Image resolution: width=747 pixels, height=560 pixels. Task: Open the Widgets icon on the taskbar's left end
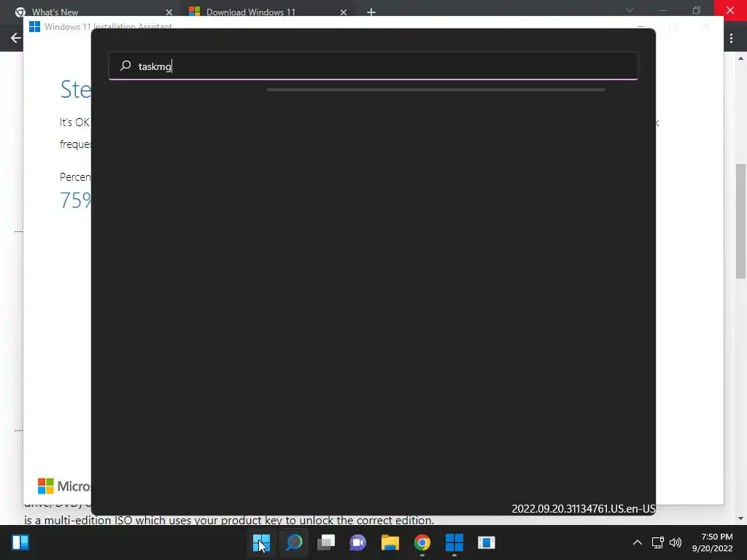click(x=20, y=542)
